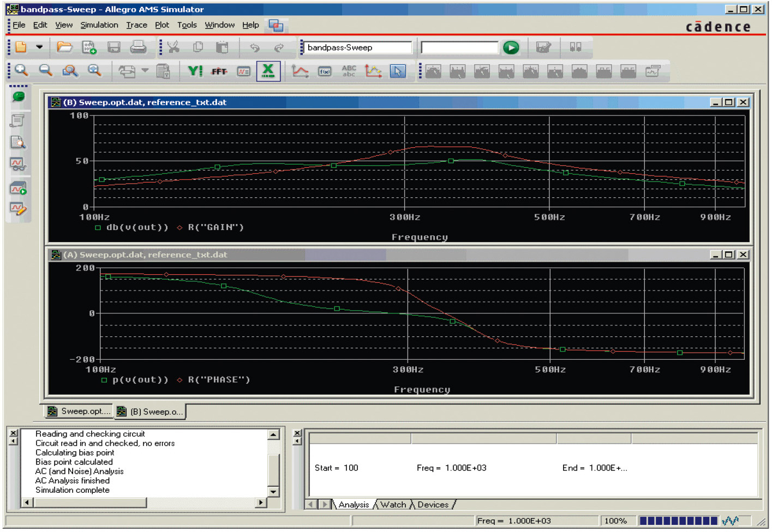Screen dimensions: 772x532
Task: Click the empty field beside Run button
Action: click(x=460, y=47)
